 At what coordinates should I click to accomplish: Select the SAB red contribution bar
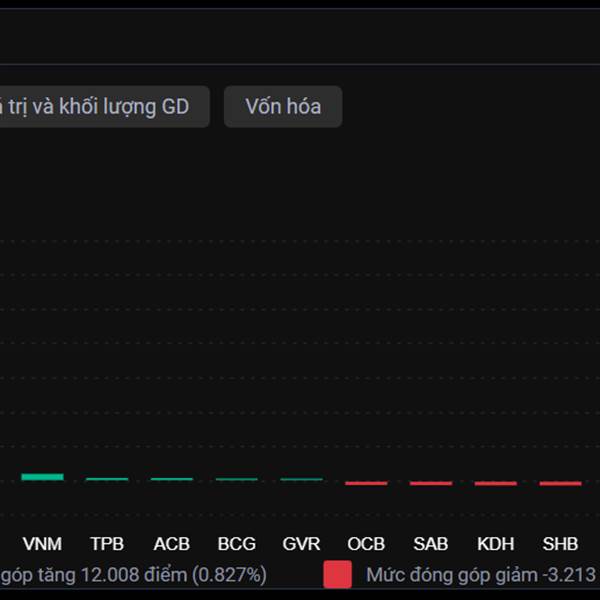pyautogui.click(x=431, y=483)
